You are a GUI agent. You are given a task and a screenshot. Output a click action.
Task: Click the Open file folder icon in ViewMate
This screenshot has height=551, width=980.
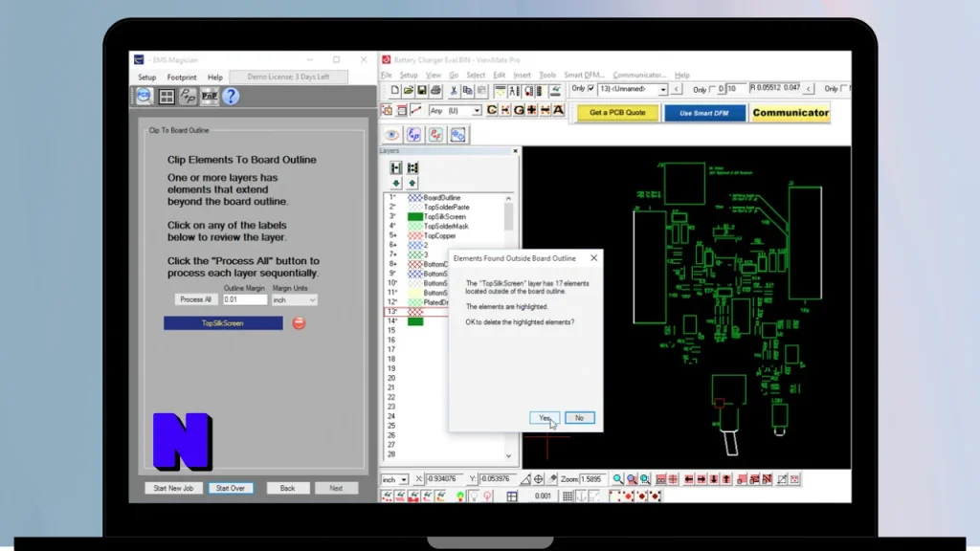(408, 91)
